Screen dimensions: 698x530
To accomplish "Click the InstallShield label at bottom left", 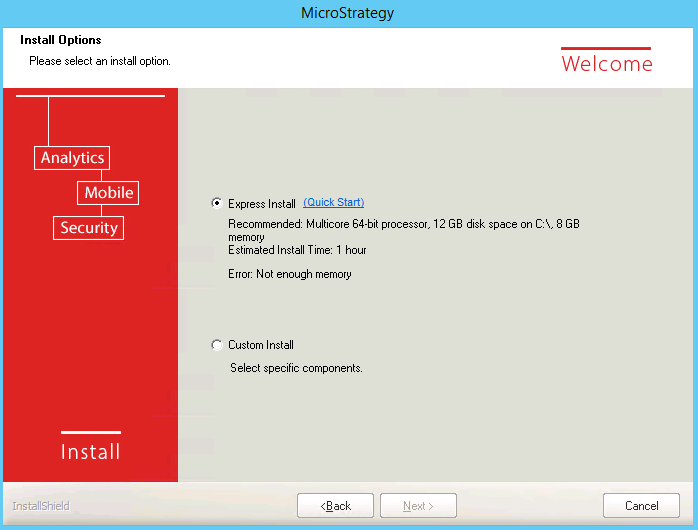I will [x=41, y=506].
